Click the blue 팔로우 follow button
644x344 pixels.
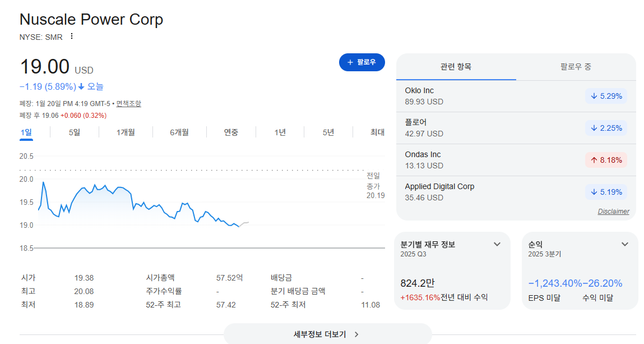pos(362,62)
